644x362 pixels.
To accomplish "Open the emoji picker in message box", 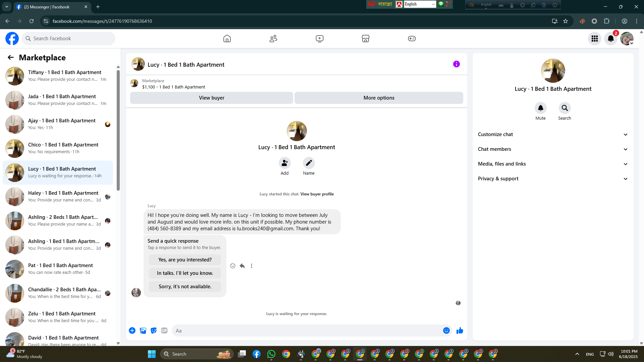I will pos(446,330).
